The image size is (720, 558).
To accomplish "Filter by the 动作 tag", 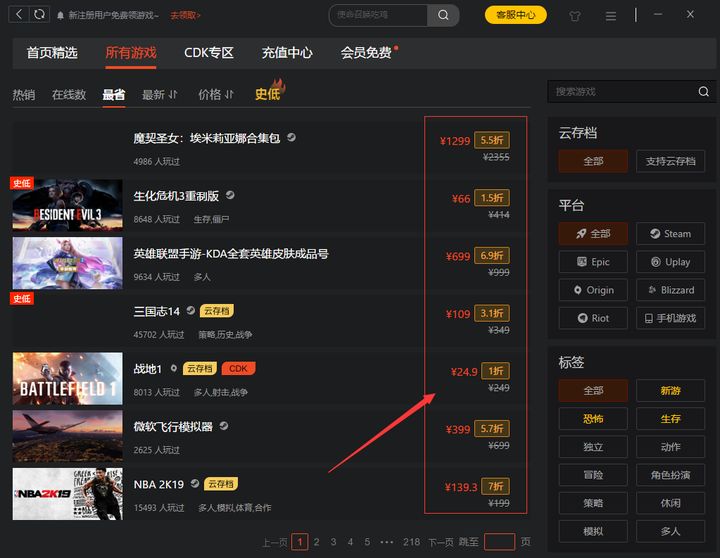I will [x=670, y=447].
